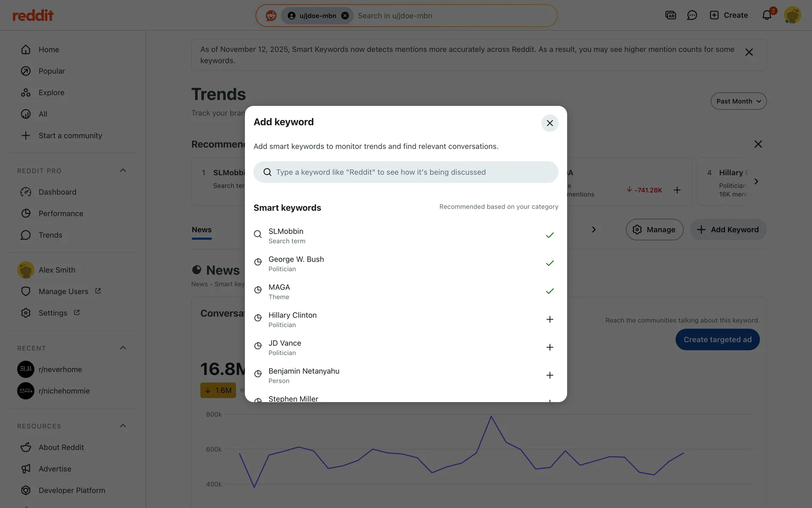
Task: Click the advertise icon in header
Action: (670, 16)
